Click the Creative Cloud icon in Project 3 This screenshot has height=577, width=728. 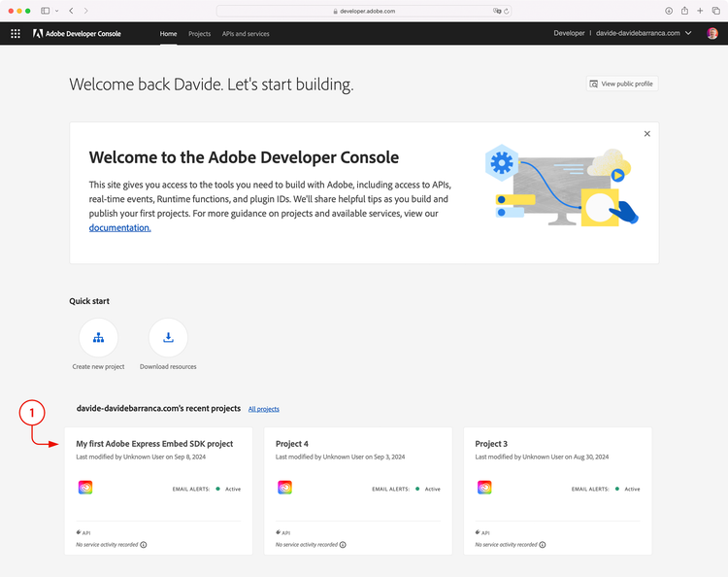click(484, 488)
